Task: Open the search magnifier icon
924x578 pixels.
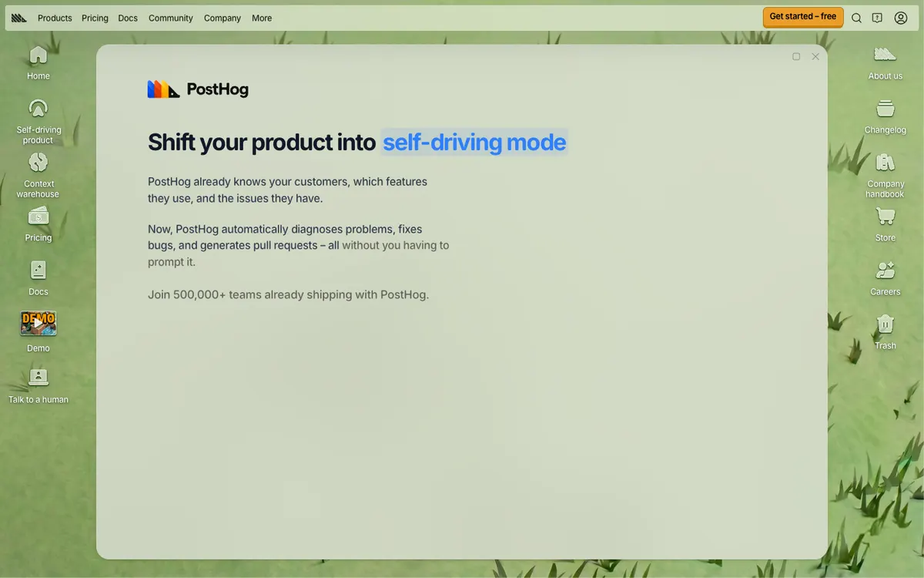Action: point(856,18)
